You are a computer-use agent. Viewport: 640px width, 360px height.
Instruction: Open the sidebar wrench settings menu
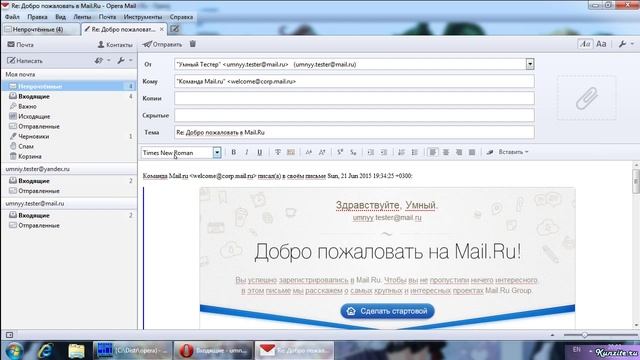pos(124,60)
